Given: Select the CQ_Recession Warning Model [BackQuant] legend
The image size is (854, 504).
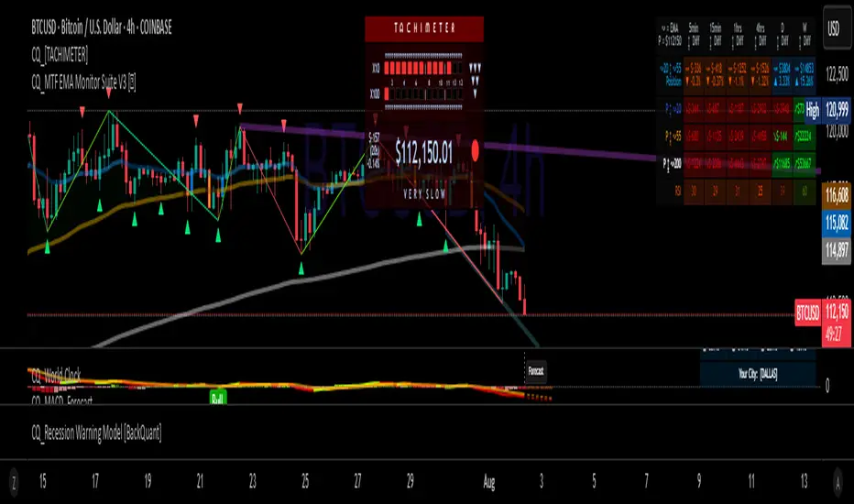Looking at the screenshot, I should (96, 433).
